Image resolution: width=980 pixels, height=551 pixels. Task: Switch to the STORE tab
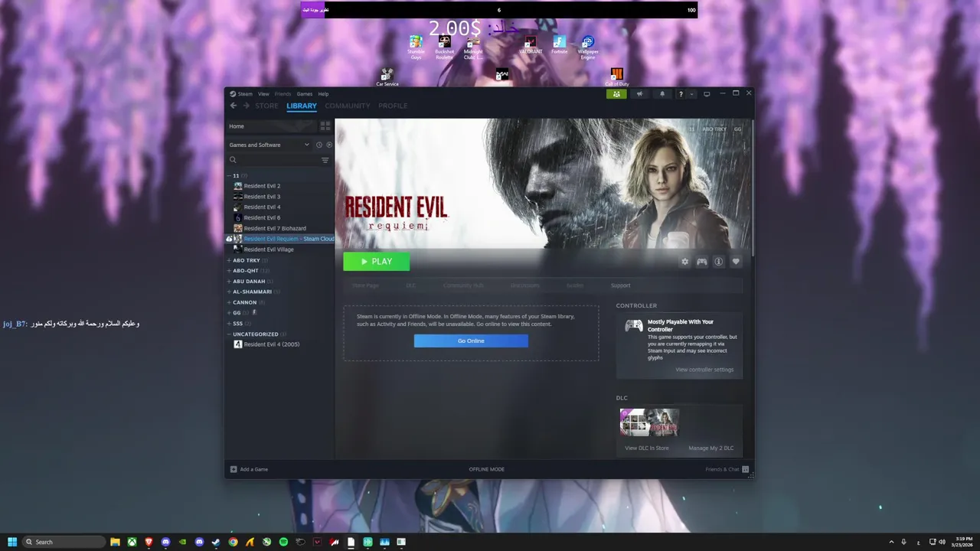pyautogui.click(x=266, y=106)
